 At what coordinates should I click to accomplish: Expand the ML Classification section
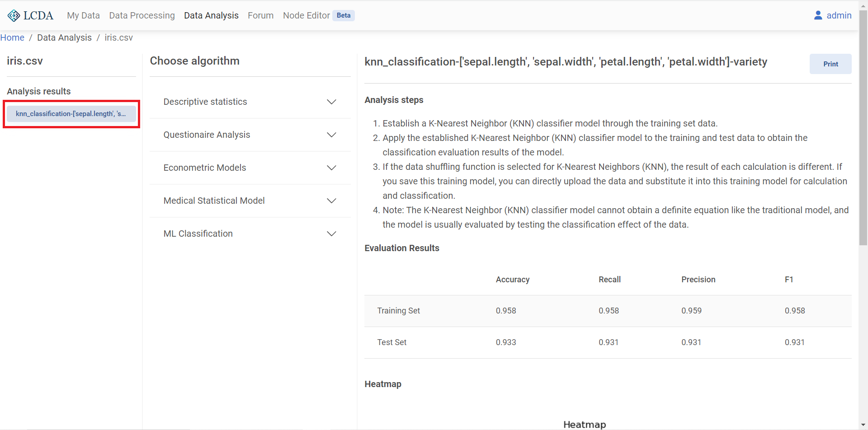(331, 234)
